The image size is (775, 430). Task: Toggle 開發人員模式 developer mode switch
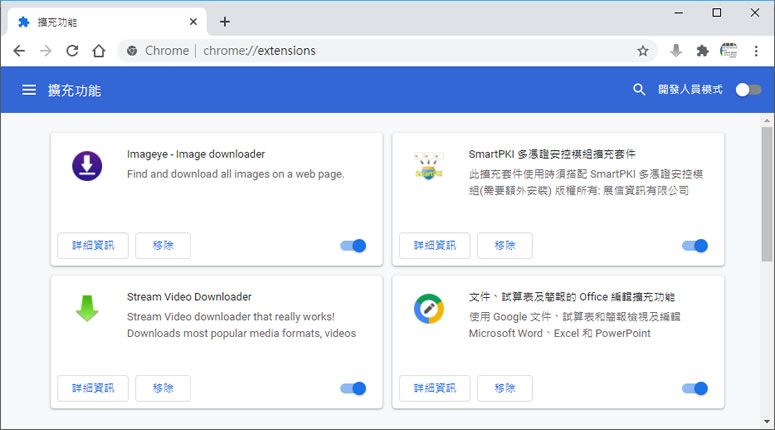748,89
